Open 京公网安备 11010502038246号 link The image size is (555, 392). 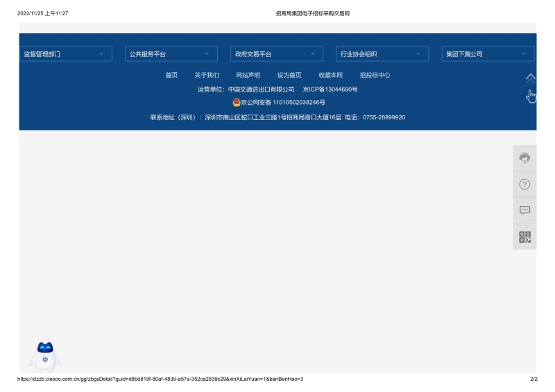point(283,103)
